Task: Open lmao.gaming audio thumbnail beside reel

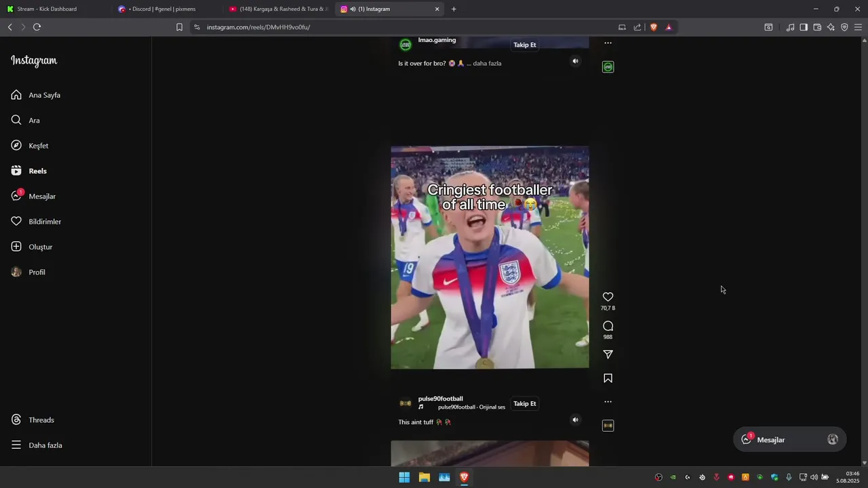Action: point(608,67)
